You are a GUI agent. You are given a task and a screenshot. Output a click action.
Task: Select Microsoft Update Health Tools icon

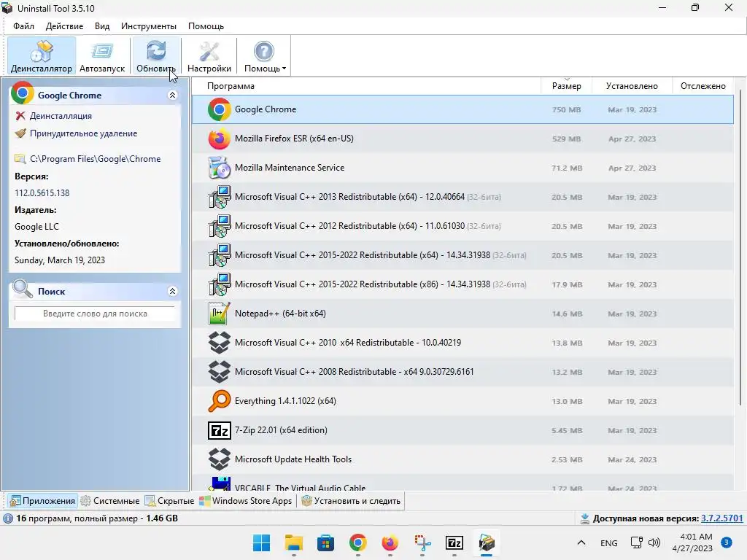pos(219,459)
